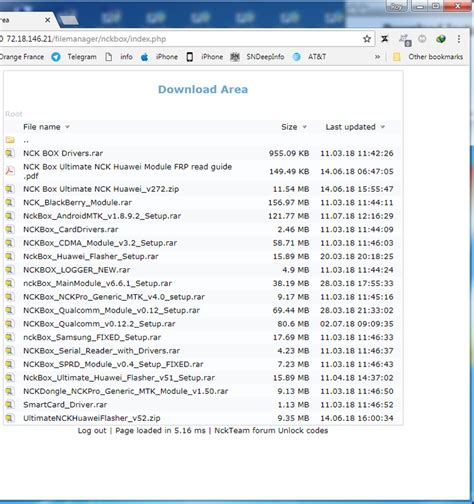Open the phone-icon iPhone bookmark
The image size is (474, 504).
pos(205,57)
